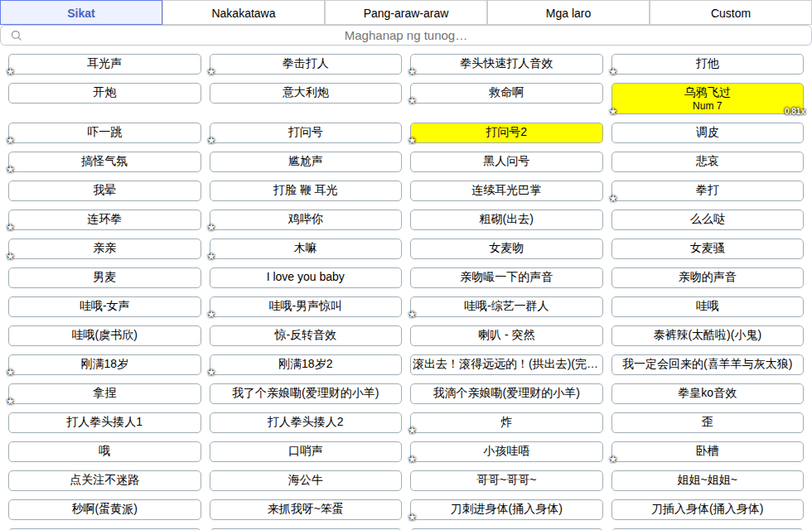Play the 口哨声 whistle sound
This screenshot has height=530, width=812.
click(306, 451)
